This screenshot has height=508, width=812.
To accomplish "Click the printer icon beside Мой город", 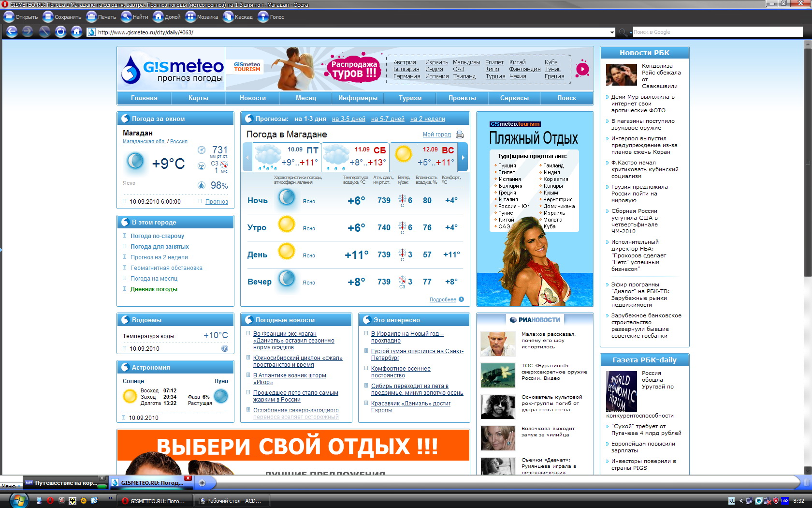I will click(460, 134).
